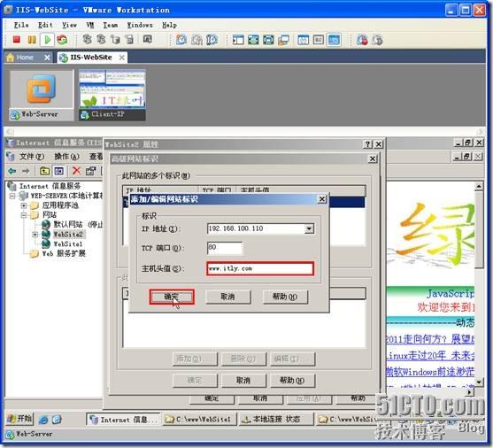The width and height of the screenshot is (493, 448).
Task: Click the IIS show/hide console tree icon
Action: (x=58, y=171)
